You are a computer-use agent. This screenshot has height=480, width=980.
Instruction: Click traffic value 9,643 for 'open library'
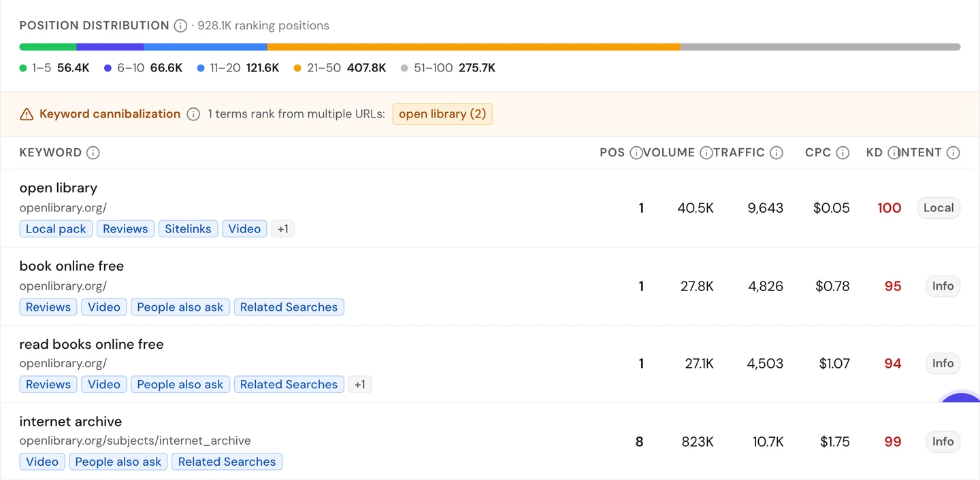coord(765,208)
